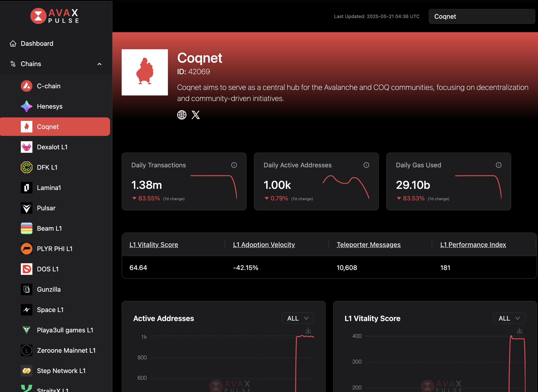Screen dimensions: 538x392
Task: Click the AVAX Pulse logo
Action: [54, 16]
